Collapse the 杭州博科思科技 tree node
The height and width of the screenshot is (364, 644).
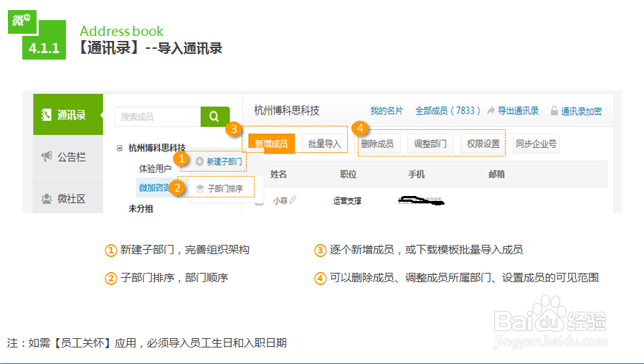pos(120,148)
